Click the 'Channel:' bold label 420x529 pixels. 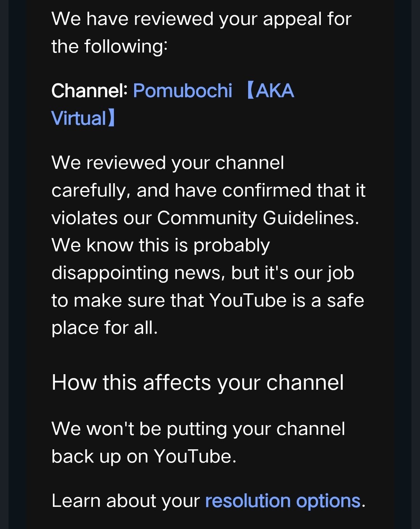89,91
